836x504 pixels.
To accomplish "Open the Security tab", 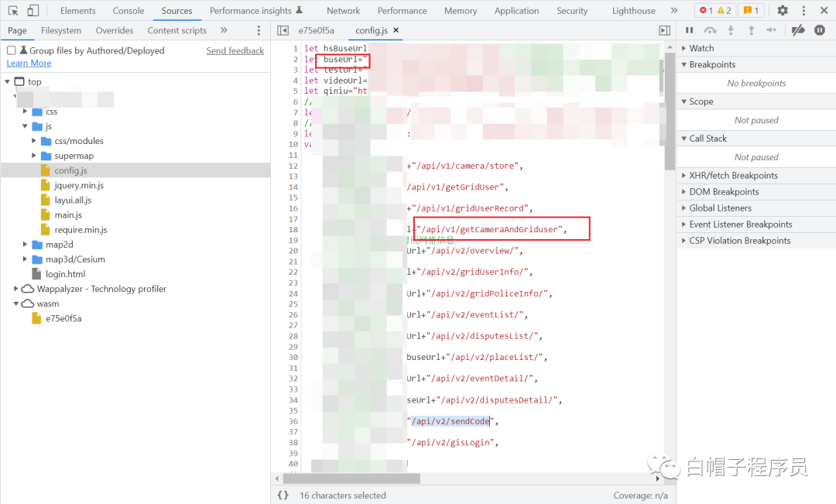I will coord(572,10).
